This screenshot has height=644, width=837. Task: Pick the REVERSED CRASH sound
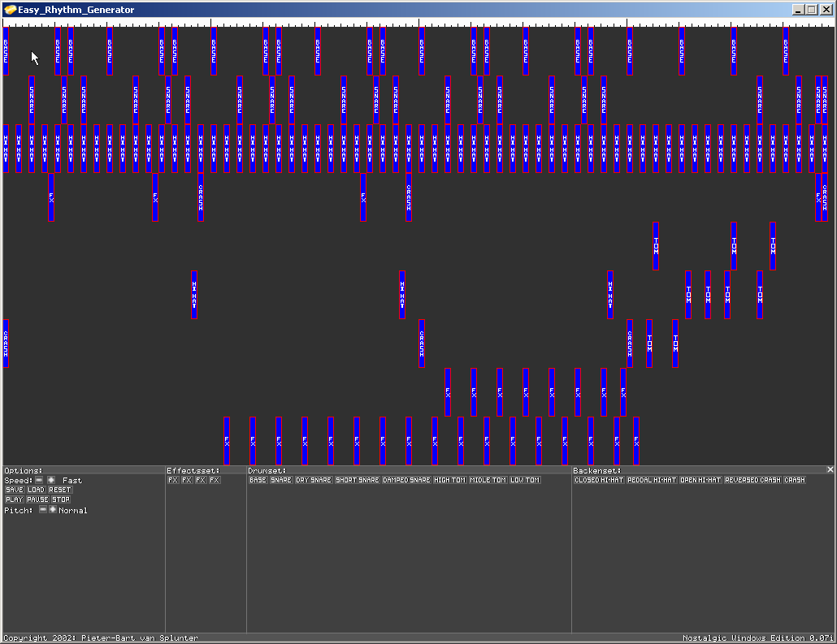point(752,480)
